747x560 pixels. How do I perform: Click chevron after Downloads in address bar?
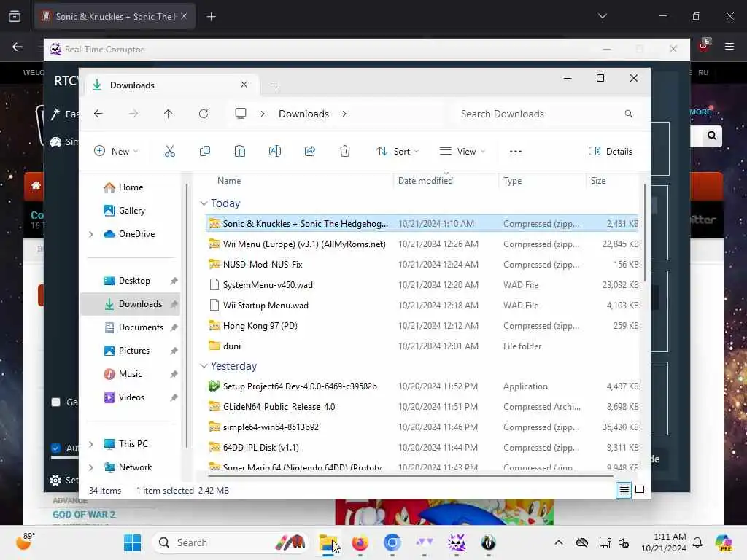point(344,114)
